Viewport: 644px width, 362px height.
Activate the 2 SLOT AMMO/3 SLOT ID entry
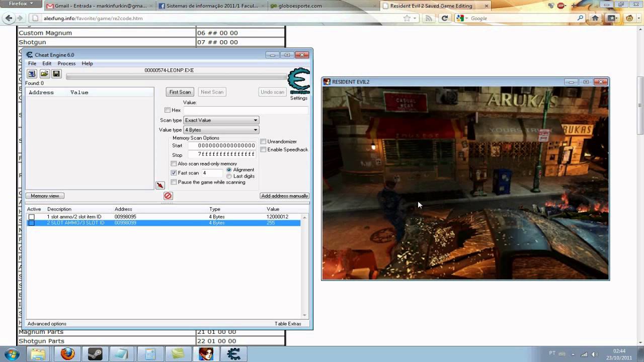click(x=31, y=223)
